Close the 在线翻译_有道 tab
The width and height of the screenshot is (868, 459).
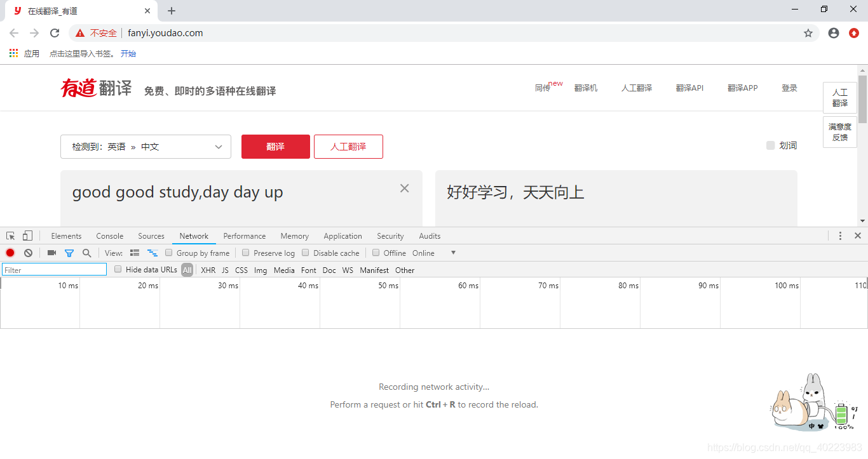[147, 11]
